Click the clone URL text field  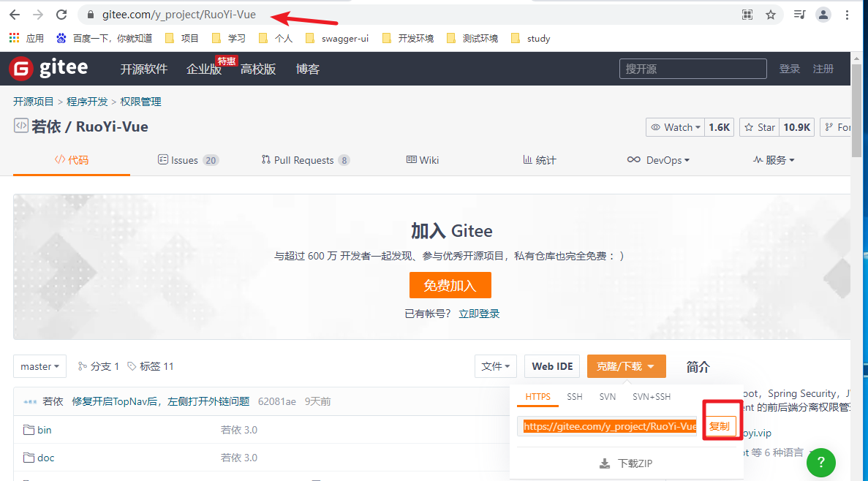point(607,426)
